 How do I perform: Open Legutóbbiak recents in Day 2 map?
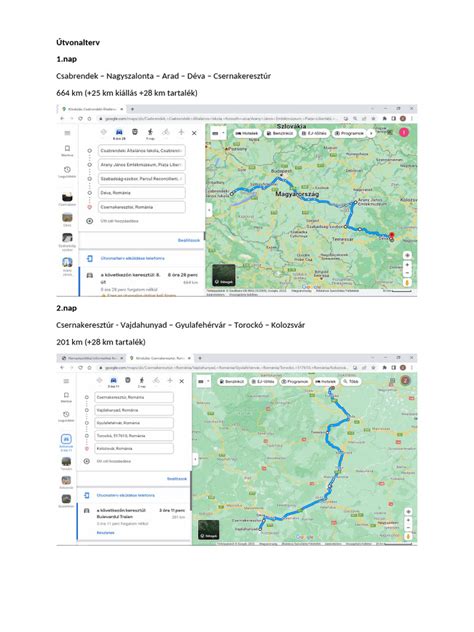pyautogui.click(x=66, y=416)
